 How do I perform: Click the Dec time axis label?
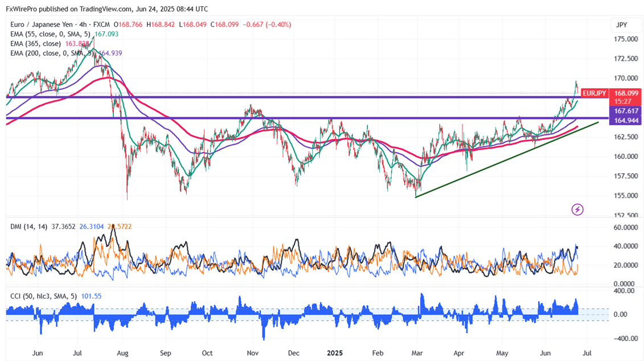[294, 353]
